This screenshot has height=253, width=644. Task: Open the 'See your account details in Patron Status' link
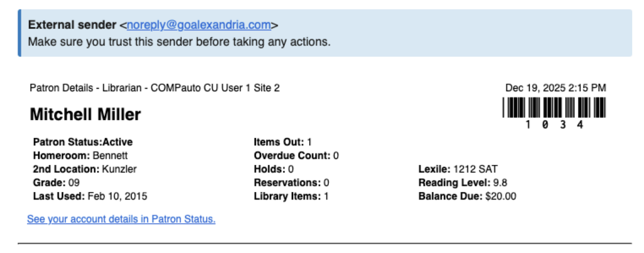pyautogui.click(x=121, y=219)
